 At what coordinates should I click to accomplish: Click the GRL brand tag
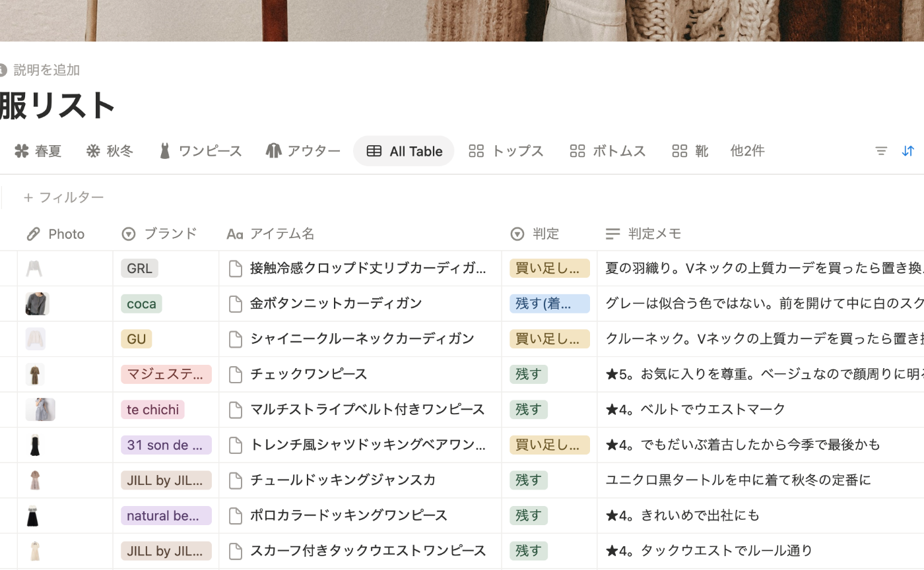point(139,269)
